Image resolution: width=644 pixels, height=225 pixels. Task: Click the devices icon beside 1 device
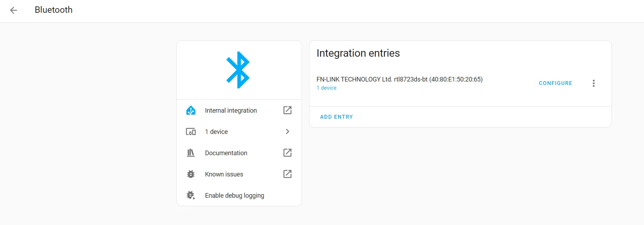(x=191, y=132)
